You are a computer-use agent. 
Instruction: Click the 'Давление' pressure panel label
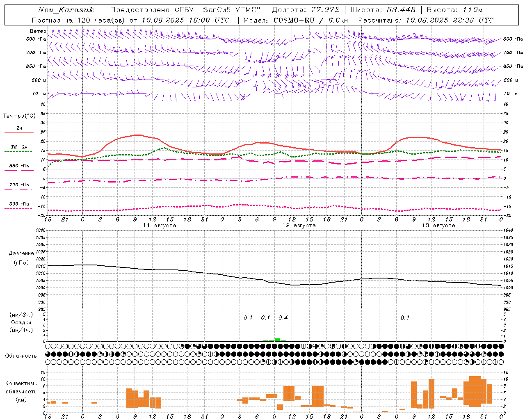pyautogui.click(x=21, y=253)
